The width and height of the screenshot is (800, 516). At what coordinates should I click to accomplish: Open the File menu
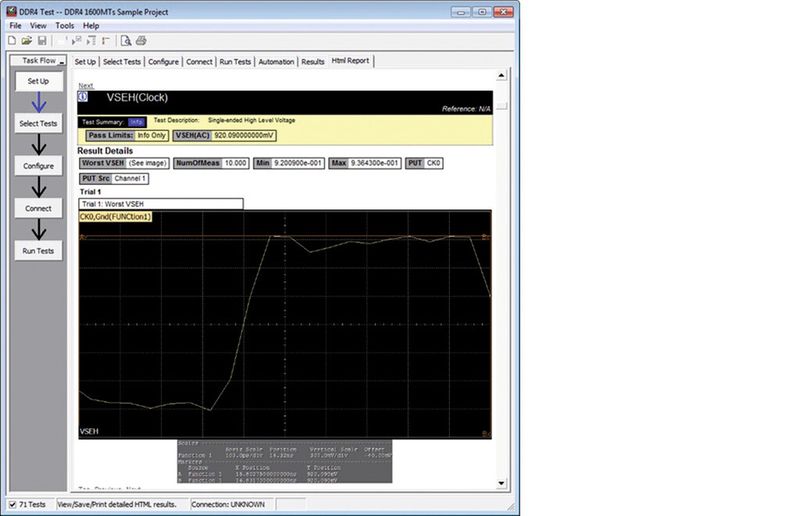(x=15, y=26)
